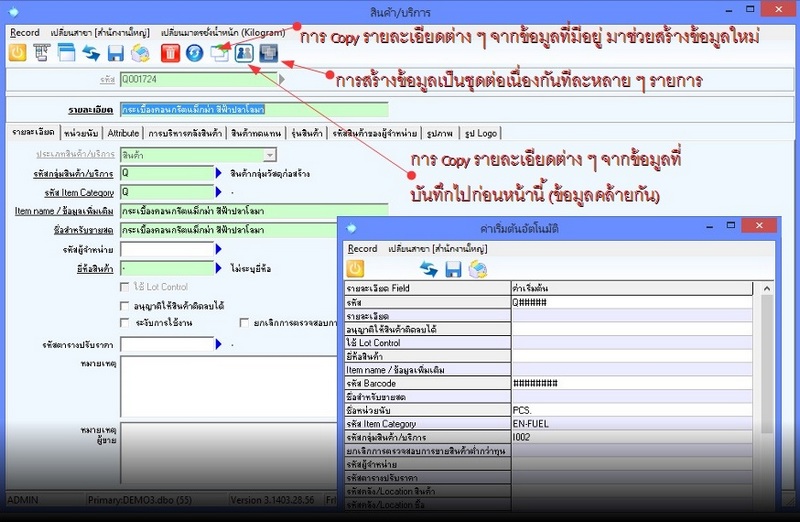
Task: Switch to the Attribute tab
Action: point(123,132)
